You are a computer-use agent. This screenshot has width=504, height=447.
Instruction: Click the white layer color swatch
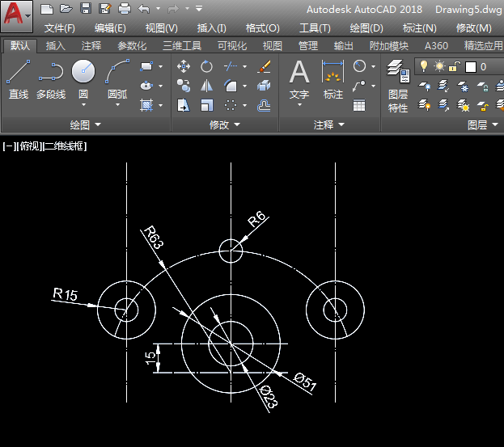470,66
